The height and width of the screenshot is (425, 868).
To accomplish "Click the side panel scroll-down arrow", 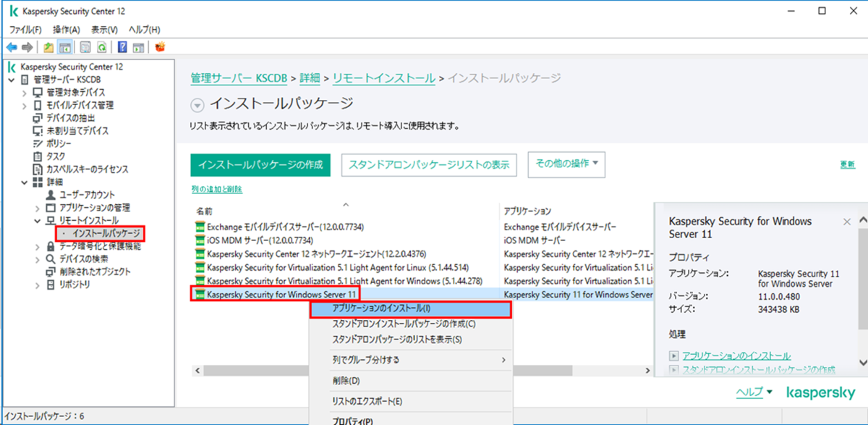I will pyautogui.click(x=861, y=364).
